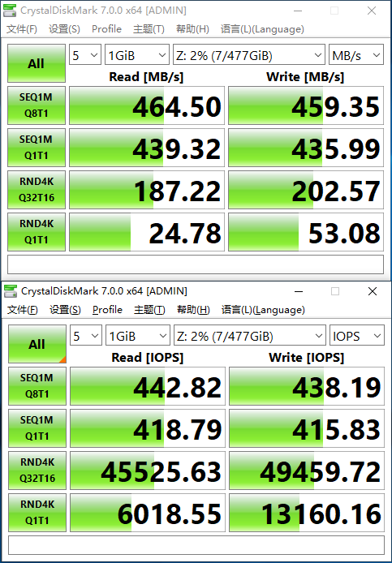Click 13160.16 write IOPS value
This screenshot has height=563, width=392.
coord(307,513)
